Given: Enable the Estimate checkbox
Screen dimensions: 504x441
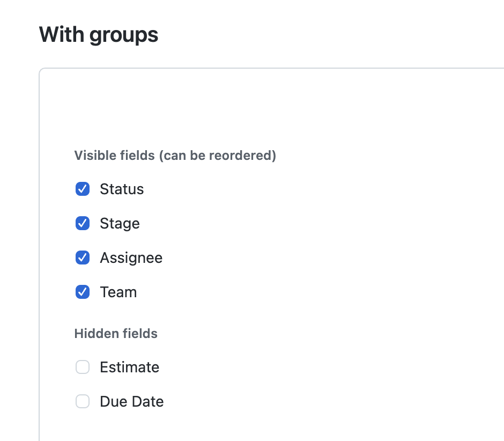Looking at the screenshot, I should tap(83, 367).
